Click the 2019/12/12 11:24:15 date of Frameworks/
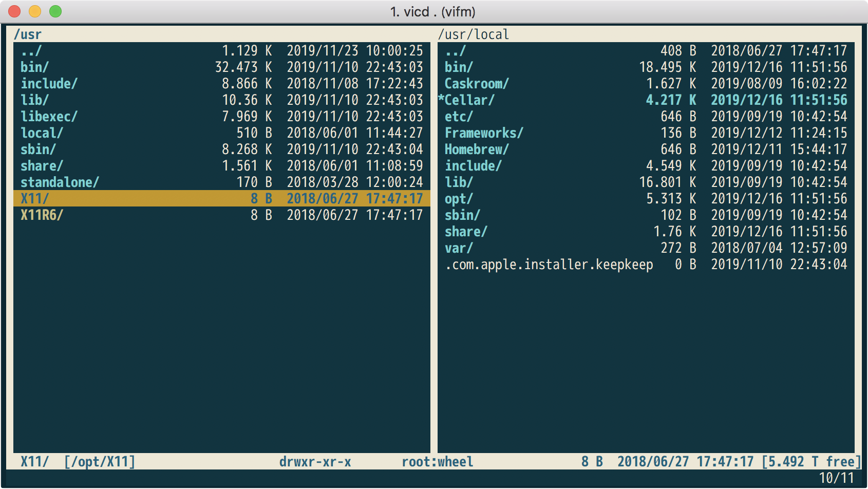The height and width of the screenshot is (489, 868). pos(779,133)
